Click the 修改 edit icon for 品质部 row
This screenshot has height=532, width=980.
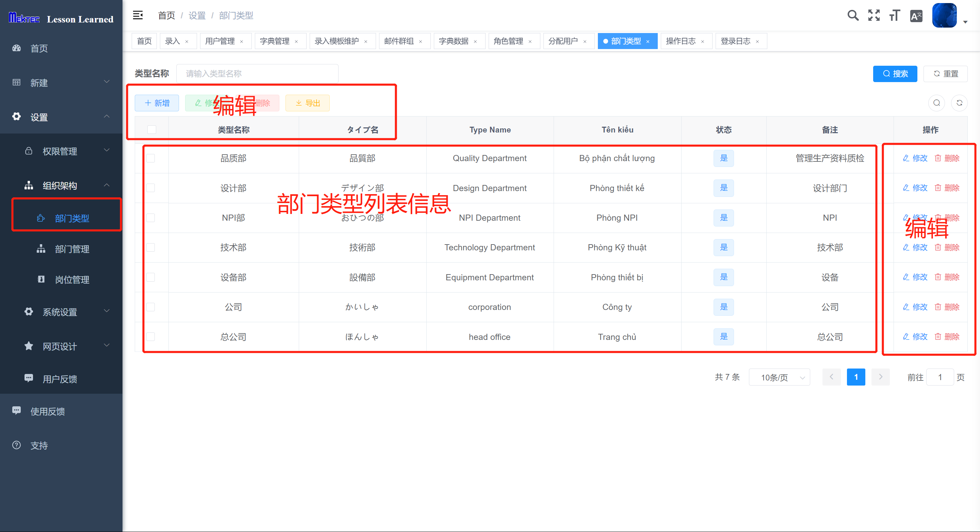tap(906, 158)
